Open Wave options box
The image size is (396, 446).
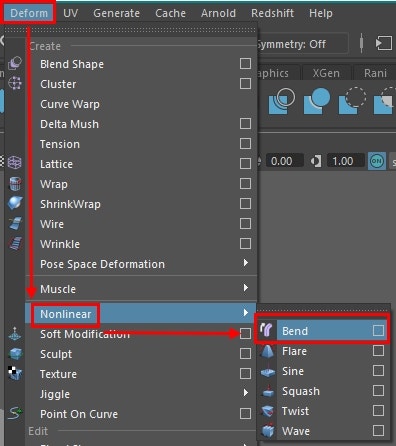point(378,431)
